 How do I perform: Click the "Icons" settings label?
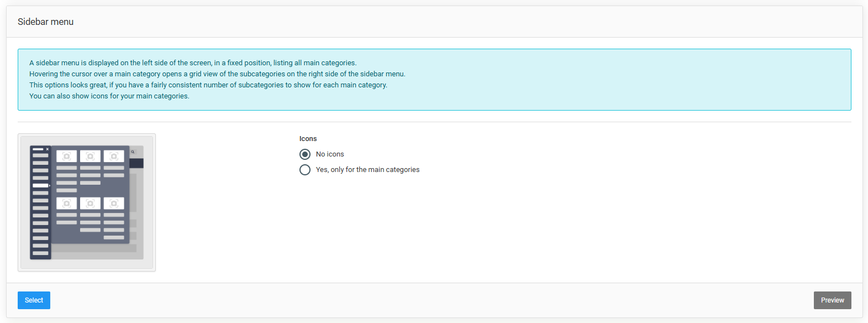click(x=308, y=138)
